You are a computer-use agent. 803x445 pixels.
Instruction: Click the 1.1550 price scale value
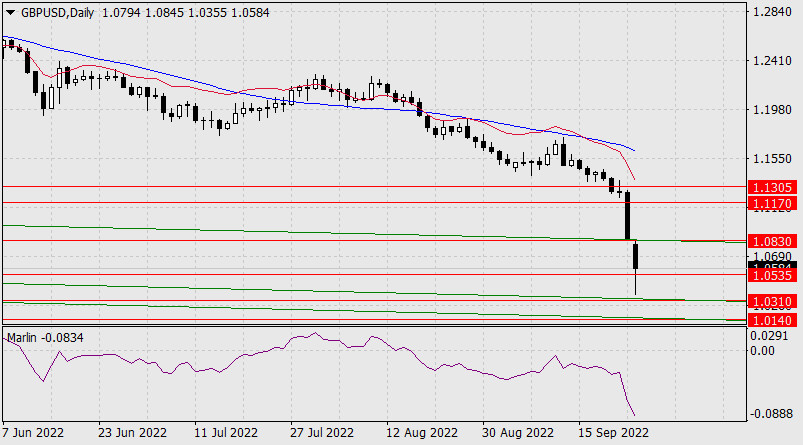(772, 159)
